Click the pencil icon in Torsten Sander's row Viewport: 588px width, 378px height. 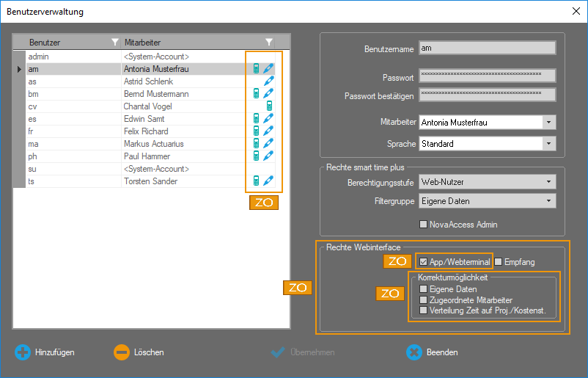[x=268, y=181]
